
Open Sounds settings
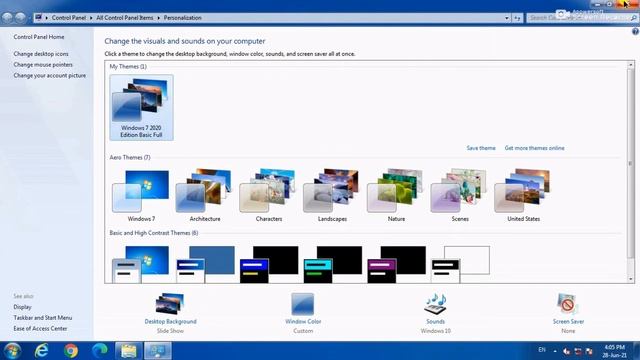tap(436, 313)
